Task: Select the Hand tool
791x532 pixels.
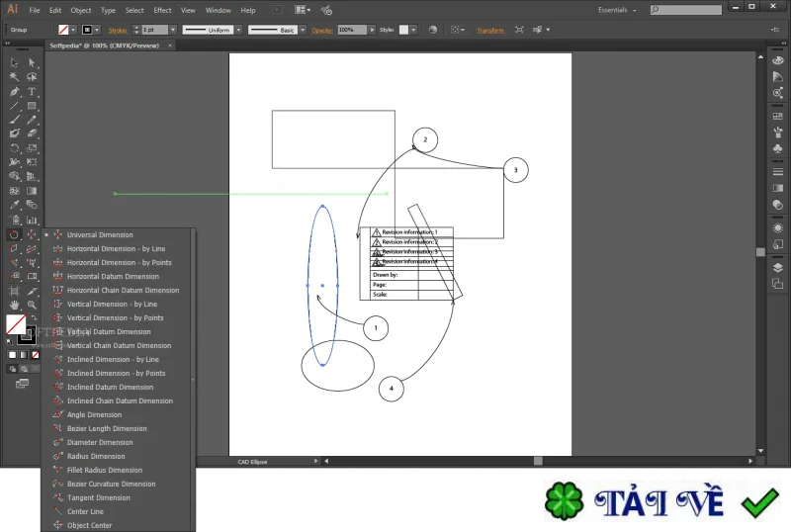Action: tap(14, 305)
